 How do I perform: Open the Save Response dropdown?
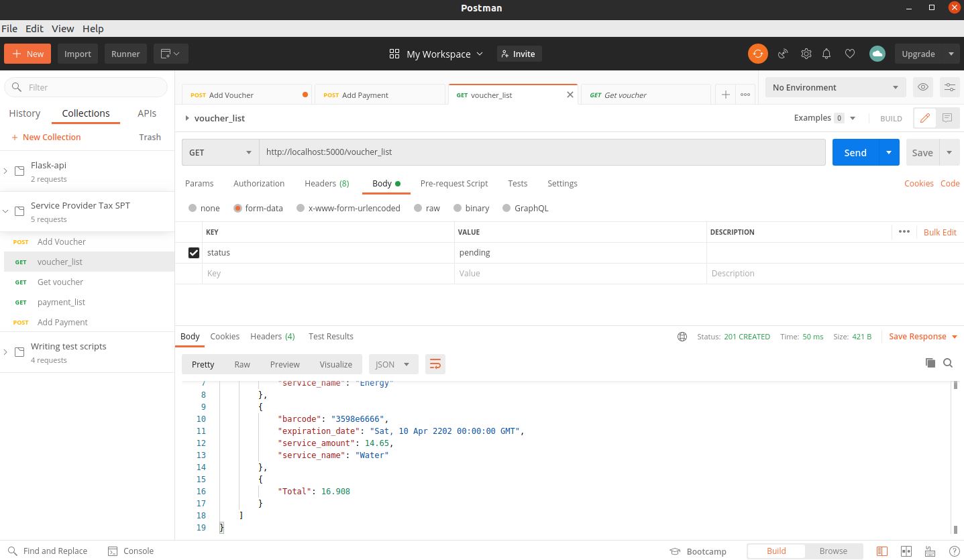pos(922,337)
